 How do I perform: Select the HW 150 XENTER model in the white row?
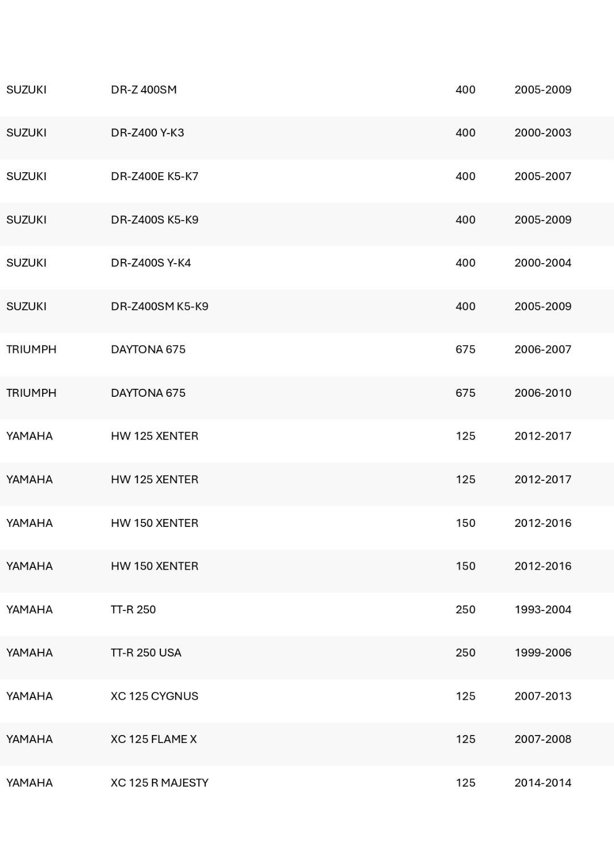pos(155,523)
